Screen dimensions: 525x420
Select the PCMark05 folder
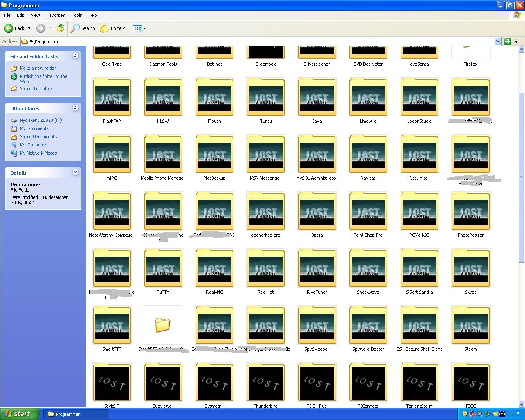pyautogui.click(x=419, y=211)
